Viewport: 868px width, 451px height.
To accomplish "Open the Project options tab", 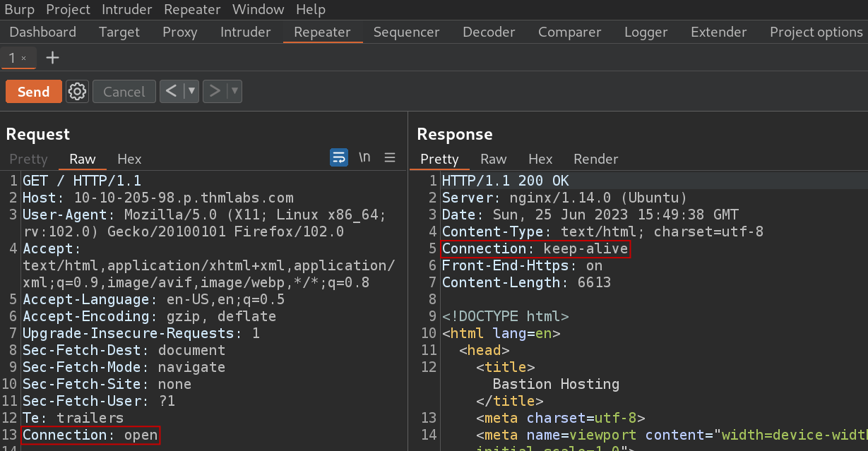I will coord(816,32).
